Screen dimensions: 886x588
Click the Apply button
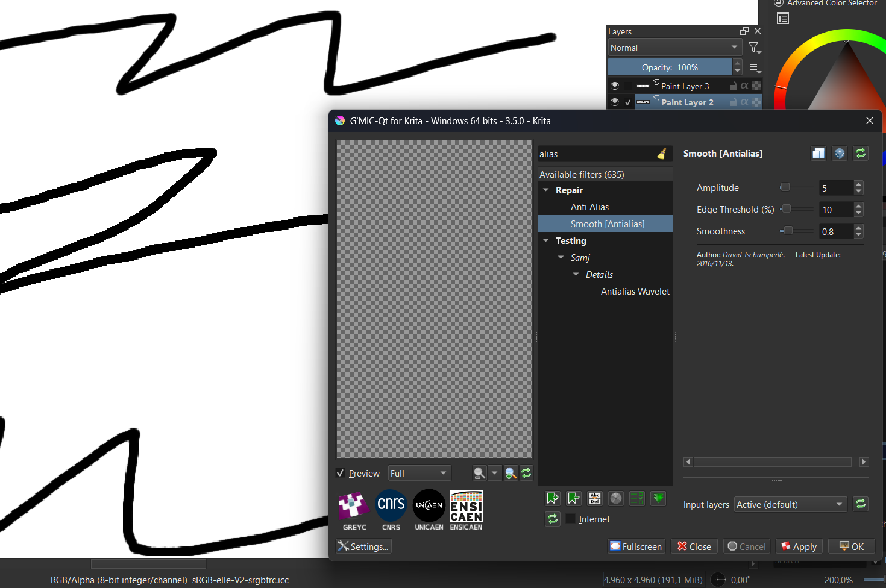coord(799,546)
